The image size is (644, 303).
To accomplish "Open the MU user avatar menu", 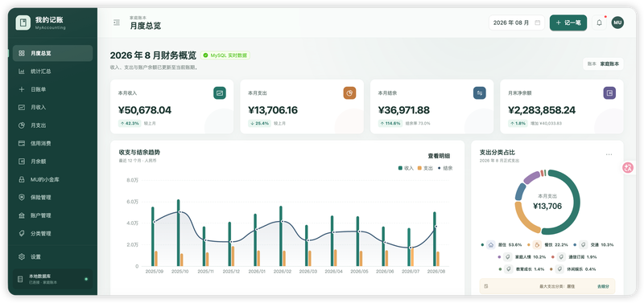I will (617, 23).
